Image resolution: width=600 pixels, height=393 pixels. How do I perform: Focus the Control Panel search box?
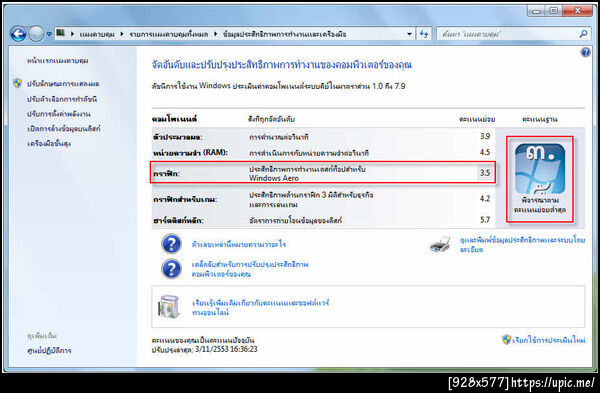point(508,34)
